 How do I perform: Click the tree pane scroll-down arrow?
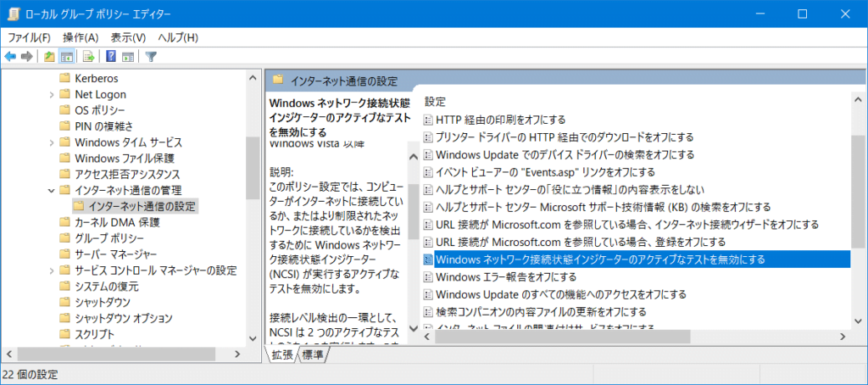pos(253,338)
